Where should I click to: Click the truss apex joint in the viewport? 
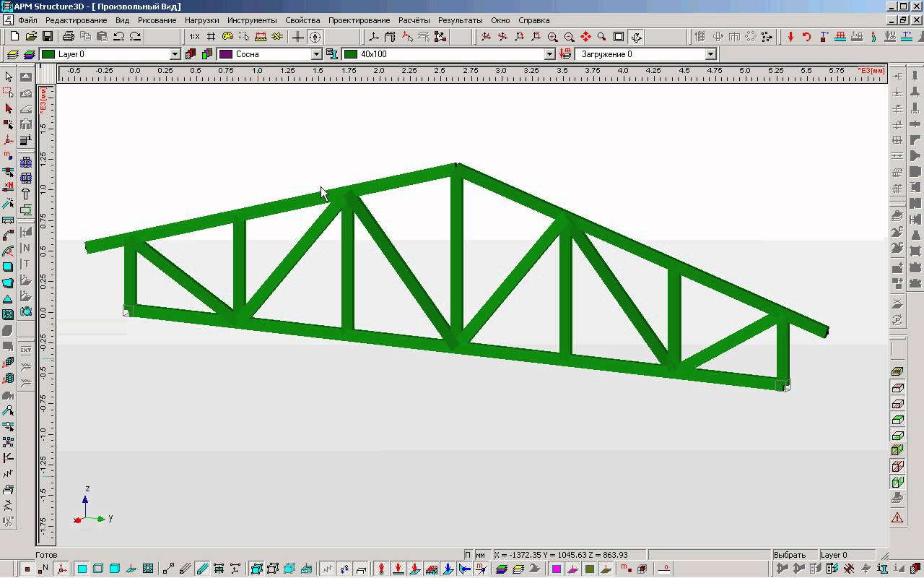[x=456, y=168]
